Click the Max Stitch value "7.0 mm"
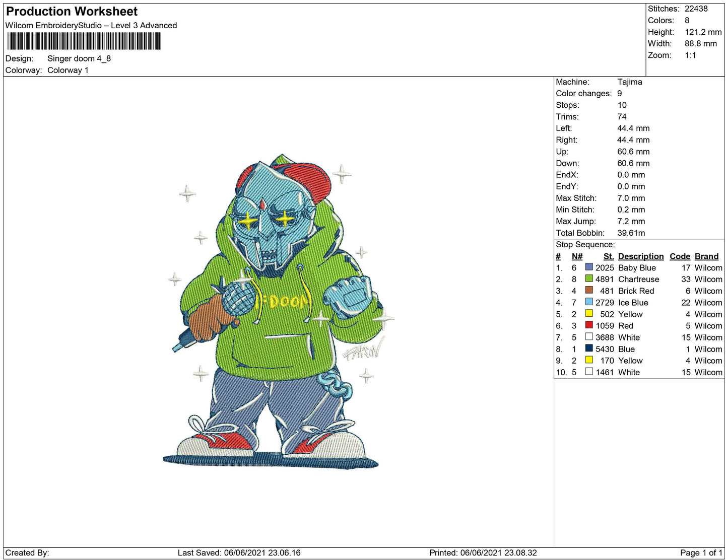 (631, 198)
